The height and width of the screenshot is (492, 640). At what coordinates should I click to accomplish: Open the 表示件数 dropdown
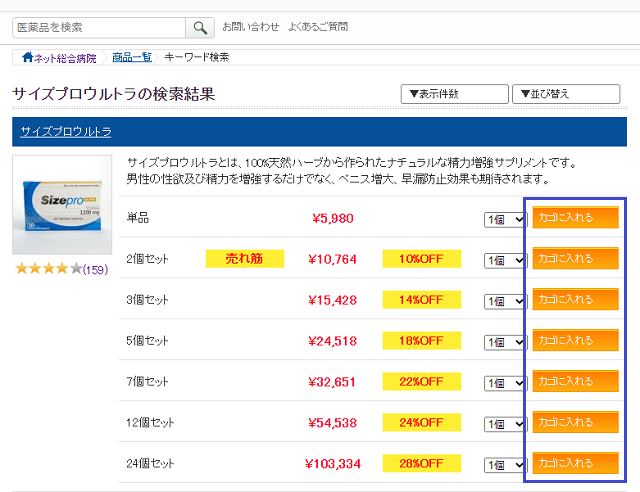point(454,94)
